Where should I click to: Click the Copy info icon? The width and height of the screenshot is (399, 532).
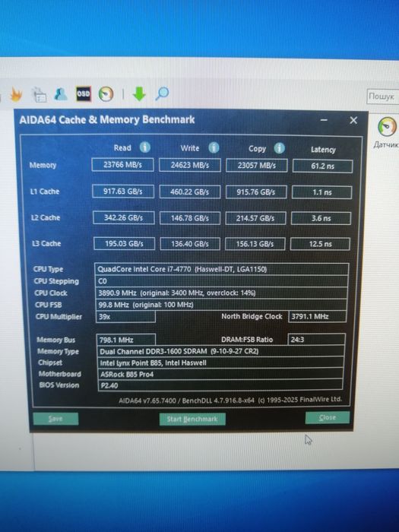279,148
